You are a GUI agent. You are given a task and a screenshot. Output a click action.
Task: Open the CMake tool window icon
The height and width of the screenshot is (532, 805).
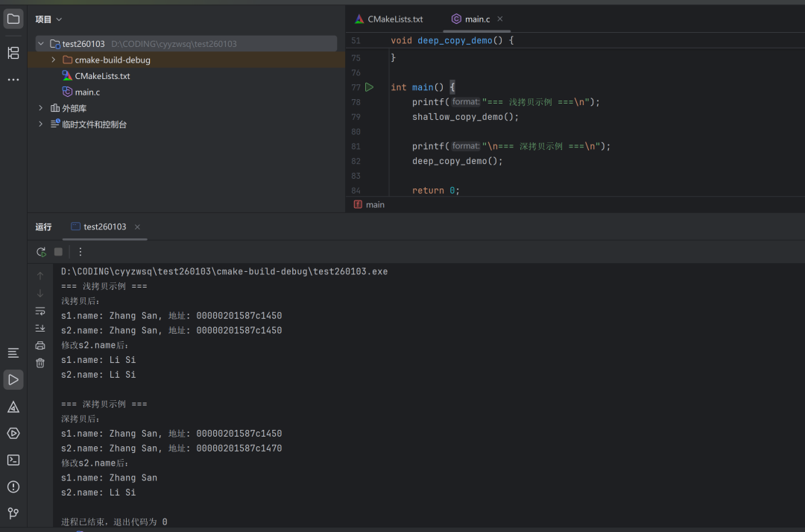[x=13, y=407]
